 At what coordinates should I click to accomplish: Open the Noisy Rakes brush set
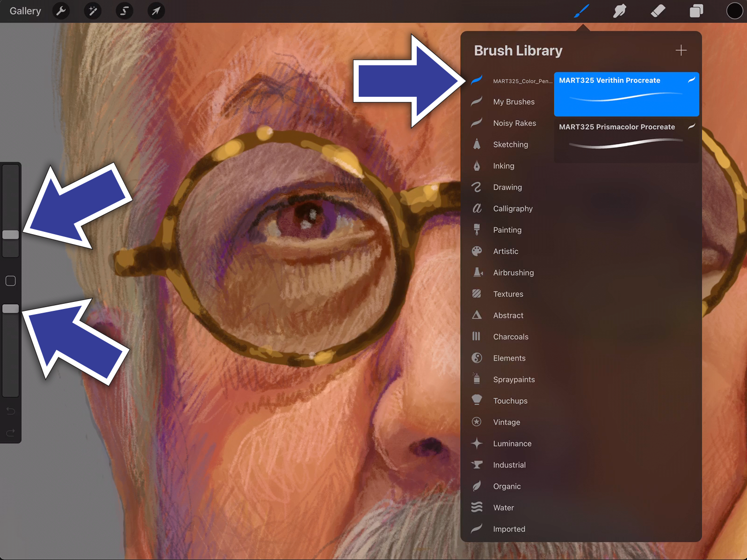tap(511, 123)
